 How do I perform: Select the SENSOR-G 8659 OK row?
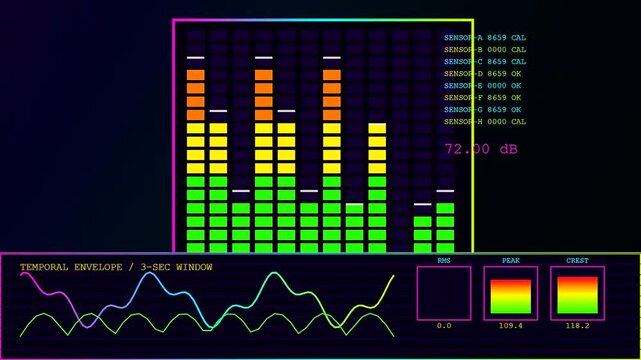click(482, 110)
